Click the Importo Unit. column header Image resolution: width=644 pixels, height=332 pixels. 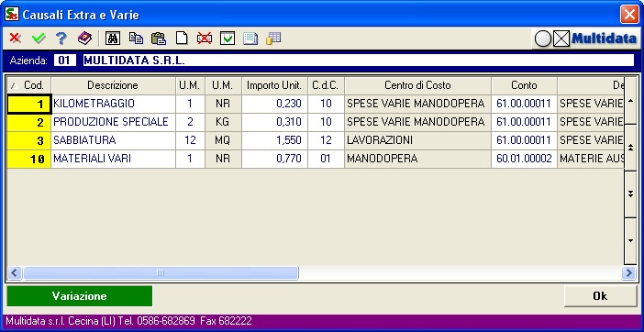tap(274, 85)
